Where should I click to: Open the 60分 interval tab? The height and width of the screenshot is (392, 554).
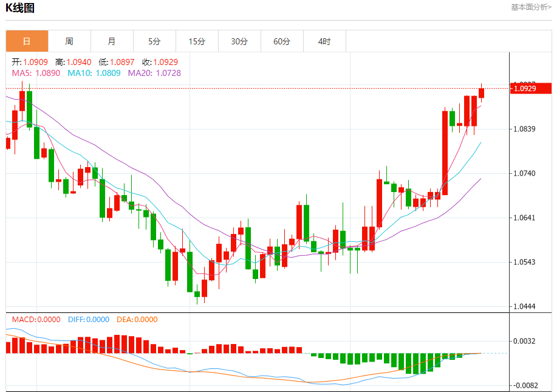click(282, 41)
